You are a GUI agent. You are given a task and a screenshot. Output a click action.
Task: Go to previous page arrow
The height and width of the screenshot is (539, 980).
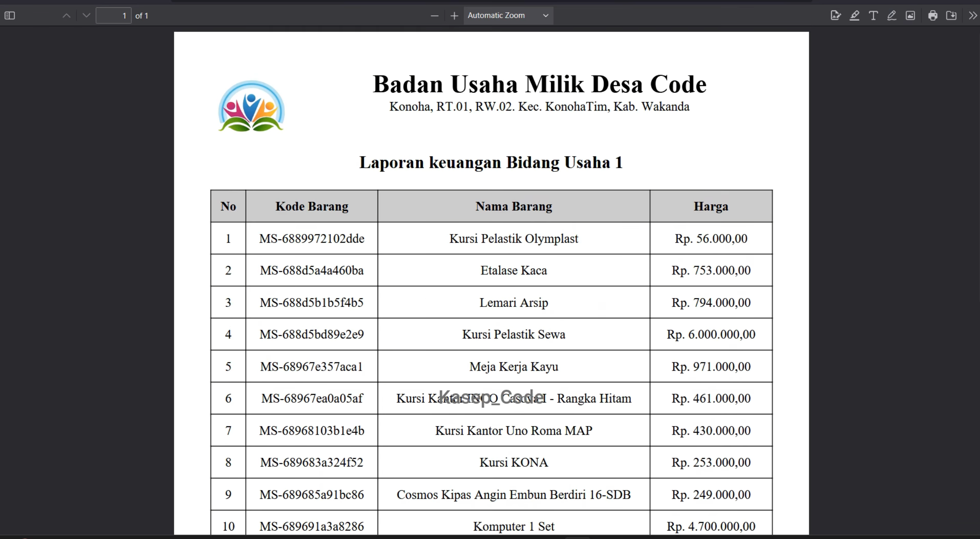click(66, 16)
